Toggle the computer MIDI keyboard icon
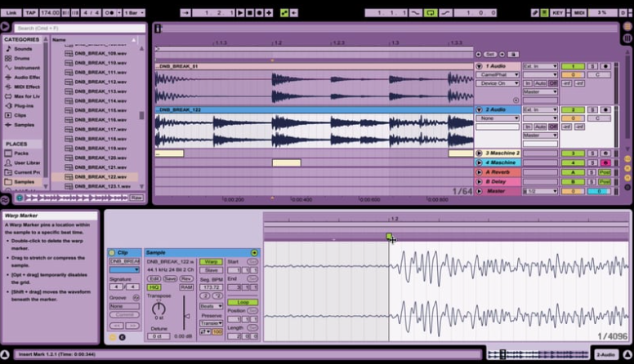634x364 pixels. 545,13
